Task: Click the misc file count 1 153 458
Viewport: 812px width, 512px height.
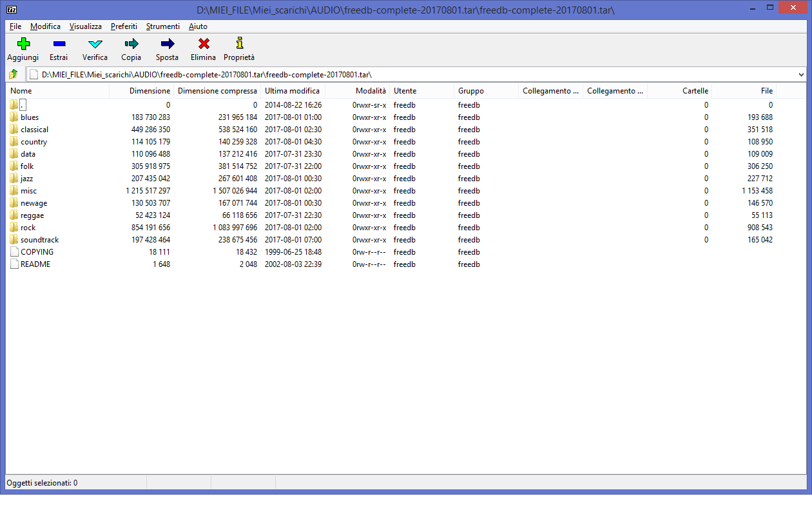Action: click(757, 191)
